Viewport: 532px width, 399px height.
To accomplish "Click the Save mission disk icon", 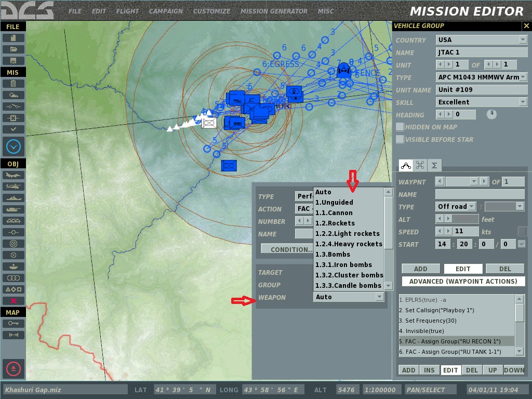I will point(13,61).
